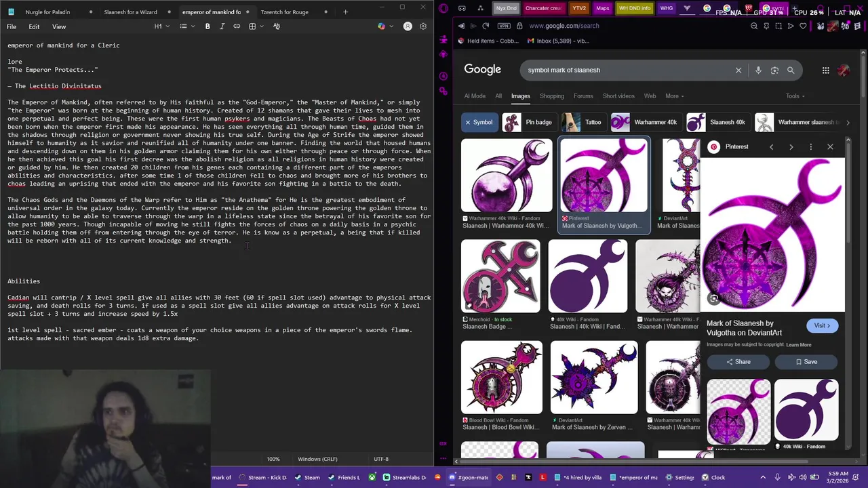Click the VPN badge in address bar
Screen dimensions: 868x488
[x=503, y=26]
